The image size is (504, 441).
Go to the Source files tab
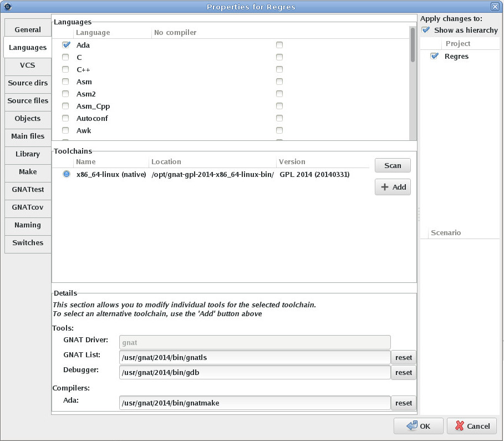pyautogui.click(x=28, y=100)
